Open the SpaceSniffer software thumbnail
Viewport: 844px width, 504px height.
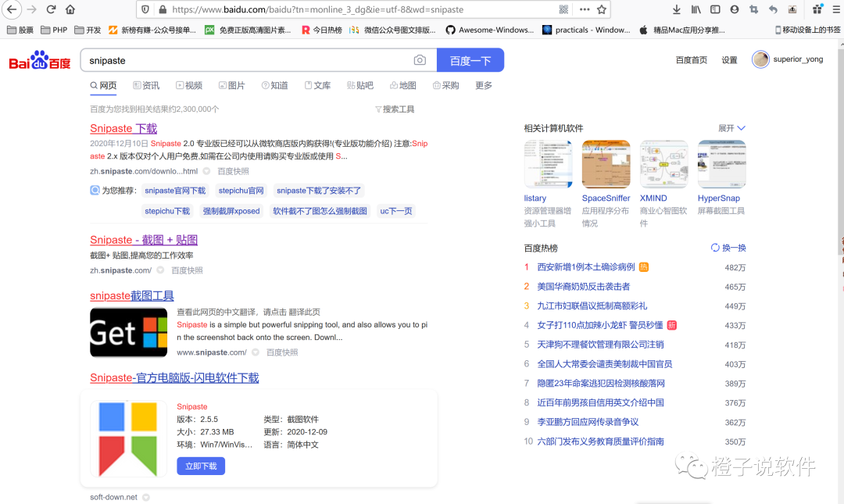click(606, 164)
